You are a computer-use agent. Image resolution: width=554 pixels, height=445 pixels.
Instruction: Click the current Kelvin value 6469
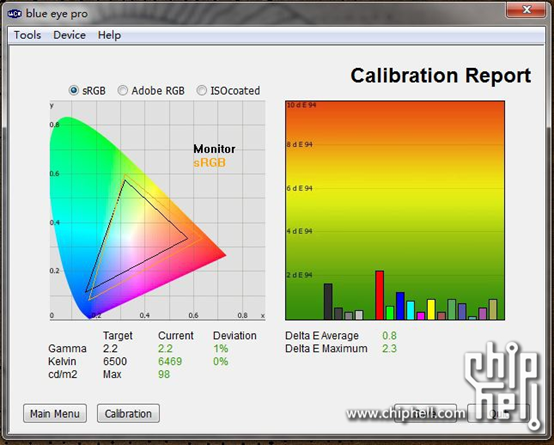pyautogui.click(x=170, y=361)
